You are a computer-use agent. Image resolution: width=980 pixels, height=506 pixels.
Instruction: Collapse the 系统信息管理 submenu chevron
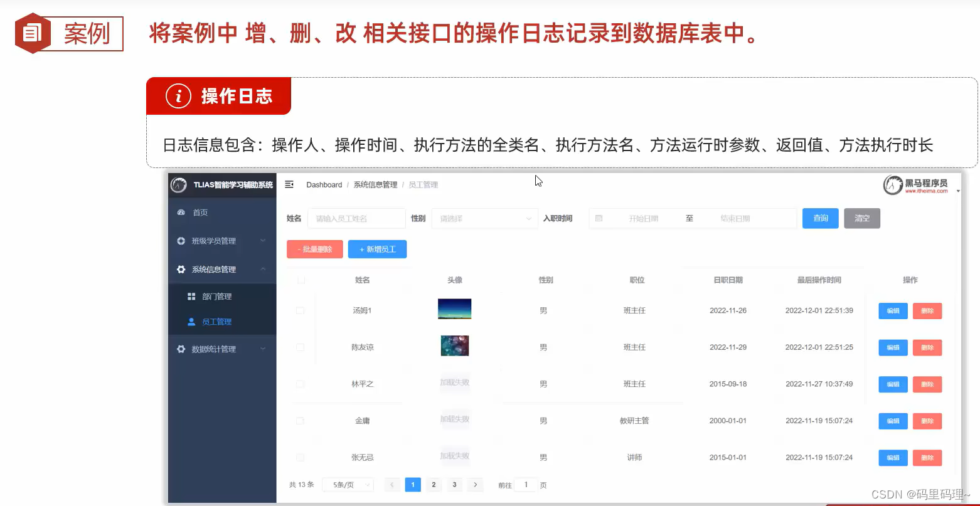point(263,269)
